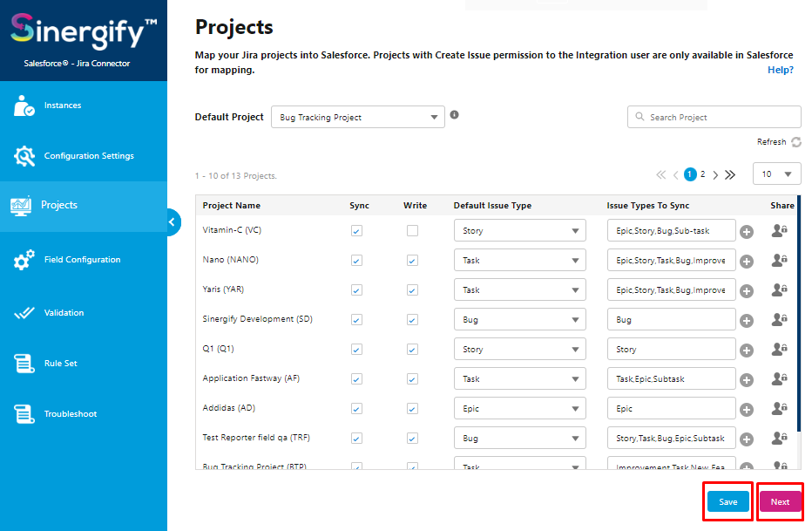This screenshot has height=531, width=812.
Task: Add issue types for Addidas (AD)
Action: pos(747,410)
